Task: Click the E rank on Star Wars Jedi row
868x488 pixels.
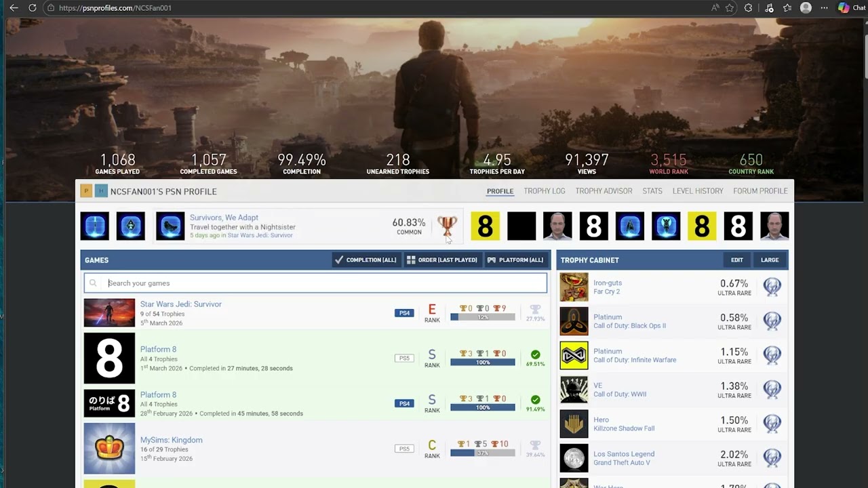Action: point(432,310)
